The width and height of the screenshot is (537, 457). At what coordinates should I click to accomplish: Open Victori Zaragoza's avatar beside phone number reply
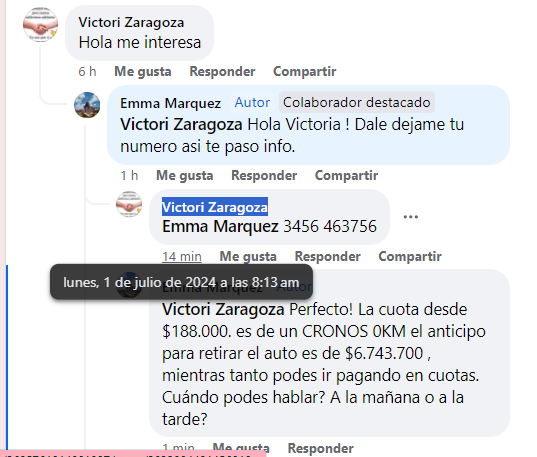[129, 204]
